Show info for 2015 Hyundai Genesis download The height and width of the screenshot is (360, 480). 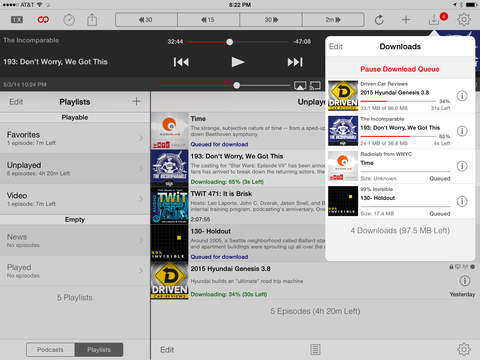462,96
